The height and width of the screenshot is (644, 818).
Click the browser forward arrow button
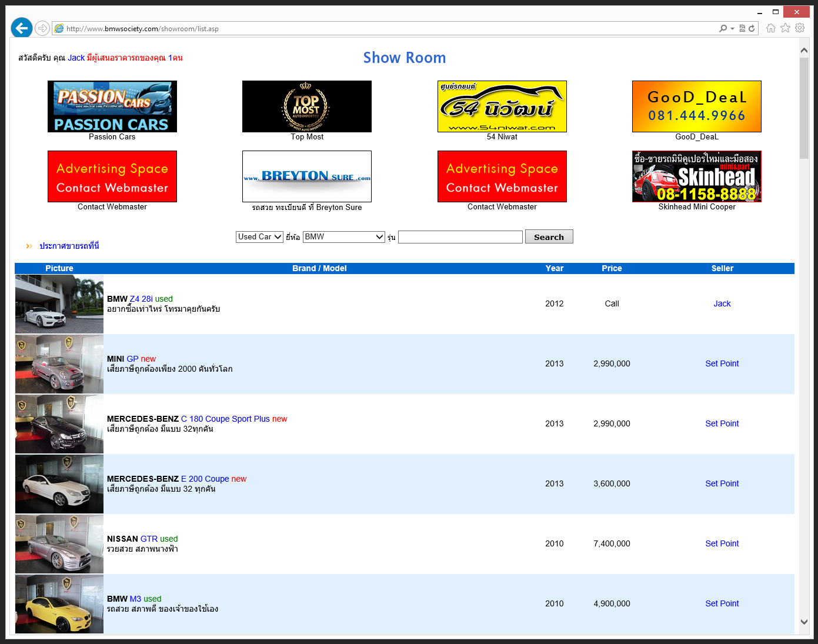(42, 28)
